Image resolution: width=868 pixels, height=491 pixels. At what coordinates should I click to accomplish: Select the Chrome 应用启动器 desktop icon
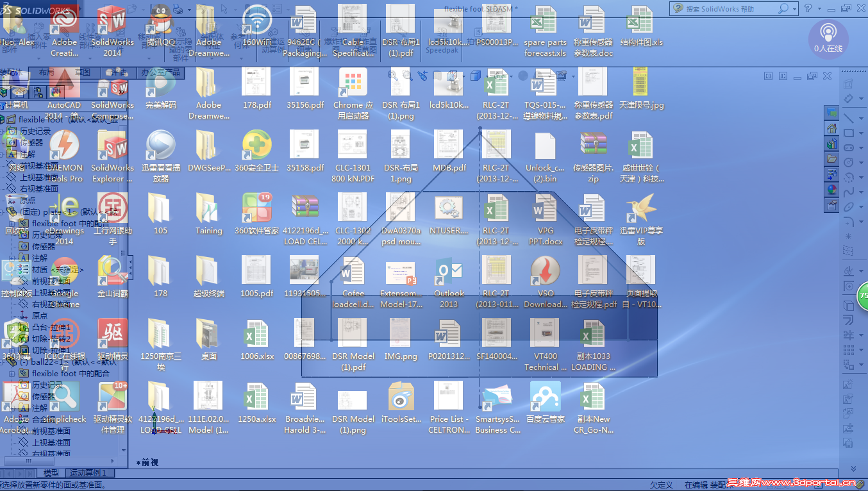click(353, 94)
